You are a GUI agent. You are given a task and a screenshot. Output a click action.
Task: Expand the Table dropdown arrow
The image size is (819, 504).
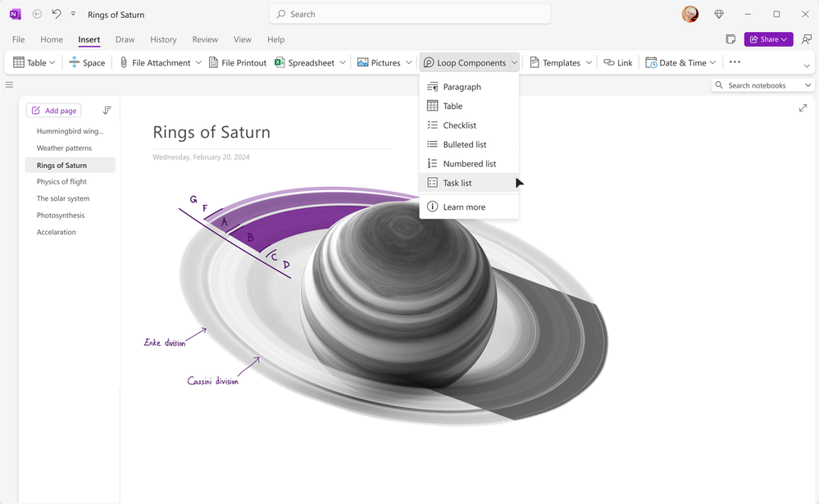(52, 62)
